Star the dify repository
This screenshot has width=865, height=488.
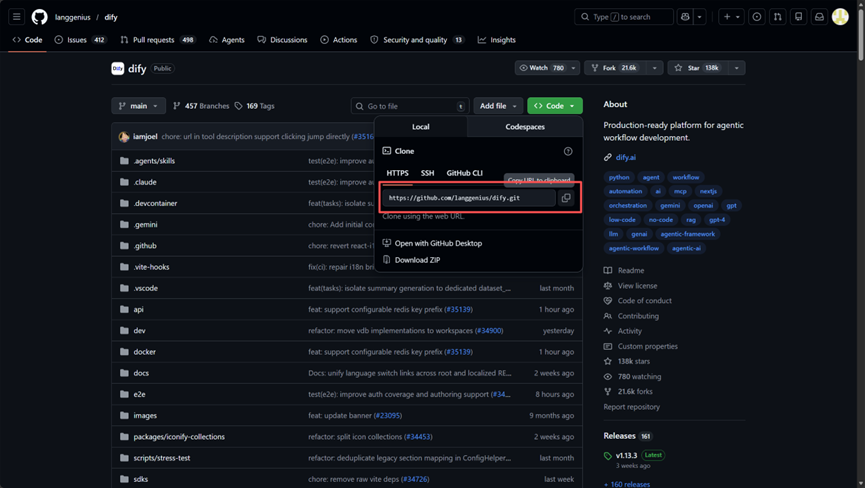coord(698,68)
